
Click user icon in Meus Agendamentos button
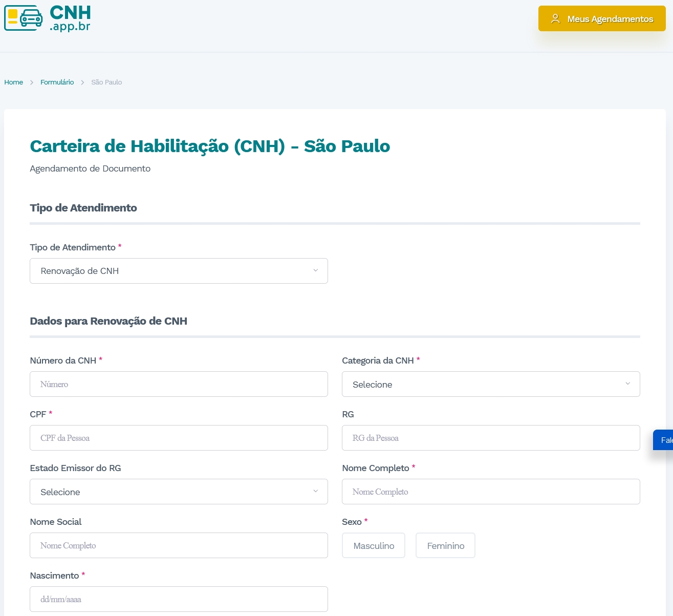pyautogui.click(x=555, y=19)
